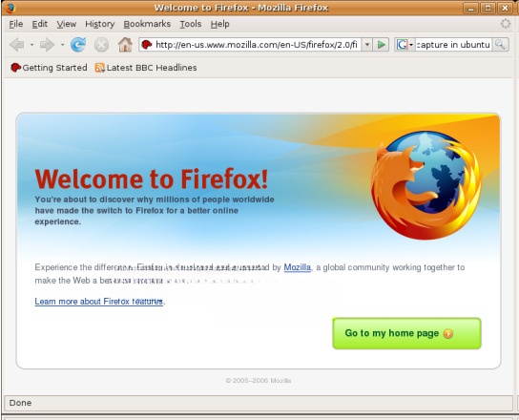Open the Bookmarks menu
519x420 pixels.
click(x=147, y=24)
